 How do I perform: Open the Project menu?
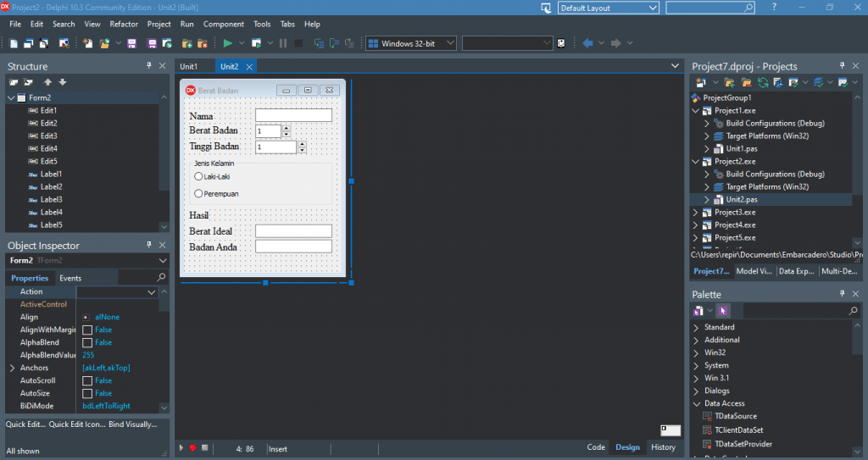pos(159,24)
